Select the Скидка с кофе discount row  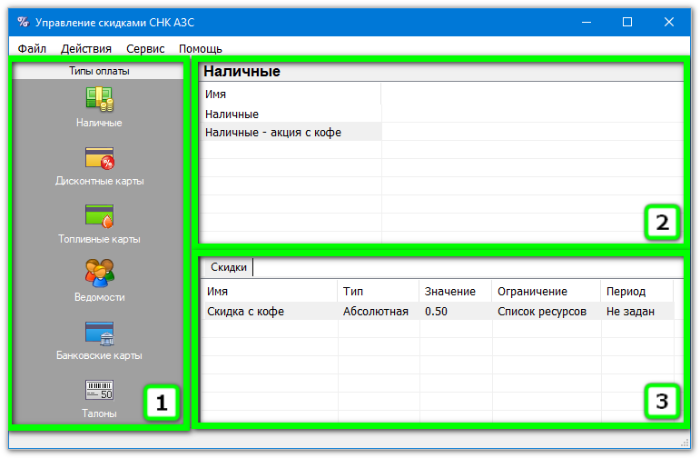click(x=245, y=311)
